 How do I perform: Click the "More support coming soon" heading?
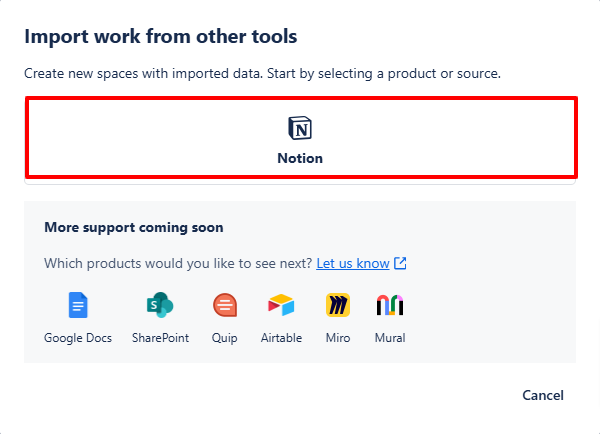coord(134,228)
